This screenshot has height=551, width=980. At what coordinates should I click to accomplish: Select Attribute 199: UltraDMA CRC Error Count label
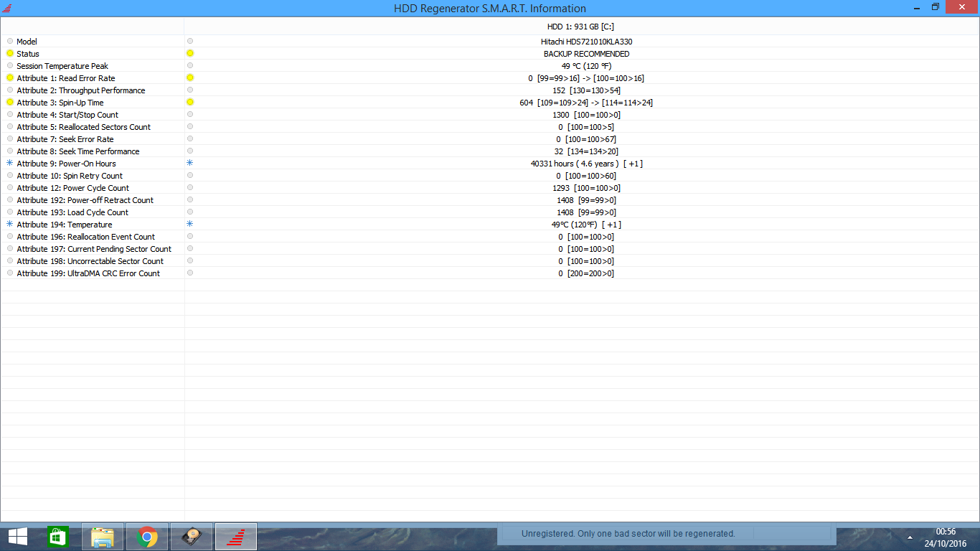click(x=88, y=273)
